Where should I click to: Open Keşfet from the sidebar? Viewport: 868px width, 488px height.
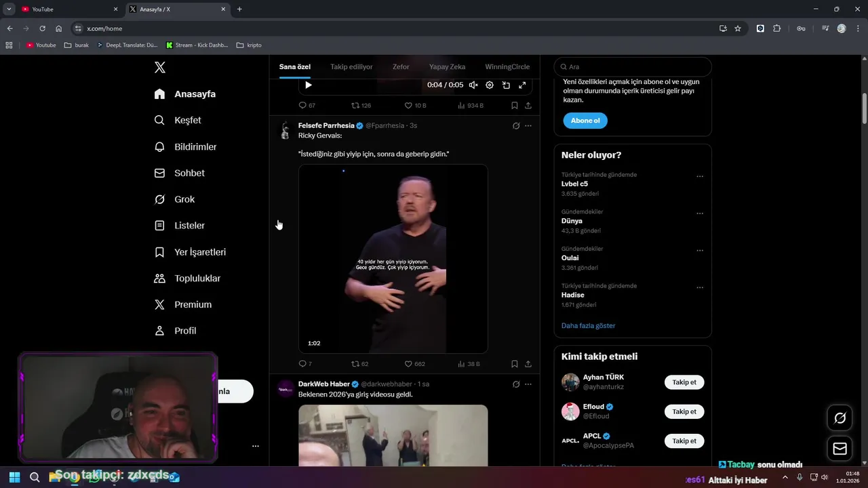pos(178,120)
